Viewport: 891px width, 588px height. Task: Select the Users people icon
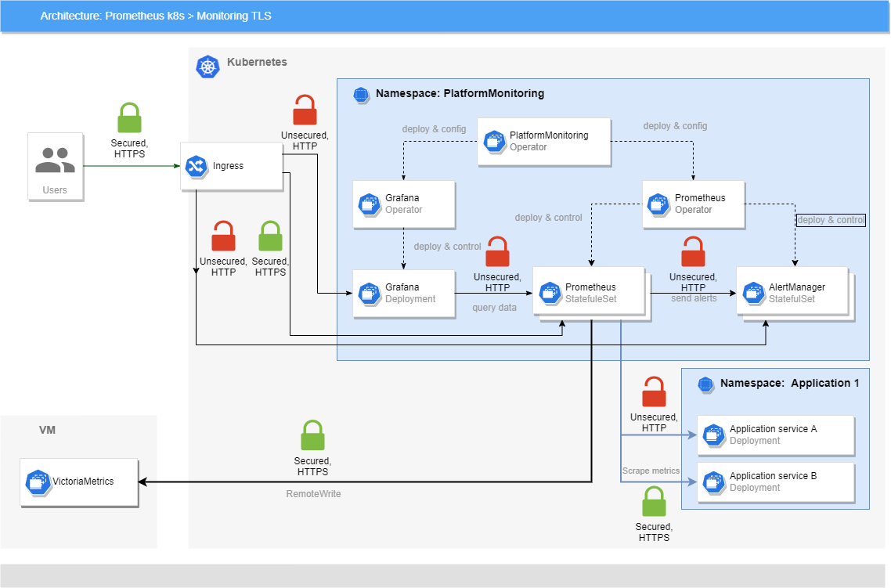[x=55, y=160]
